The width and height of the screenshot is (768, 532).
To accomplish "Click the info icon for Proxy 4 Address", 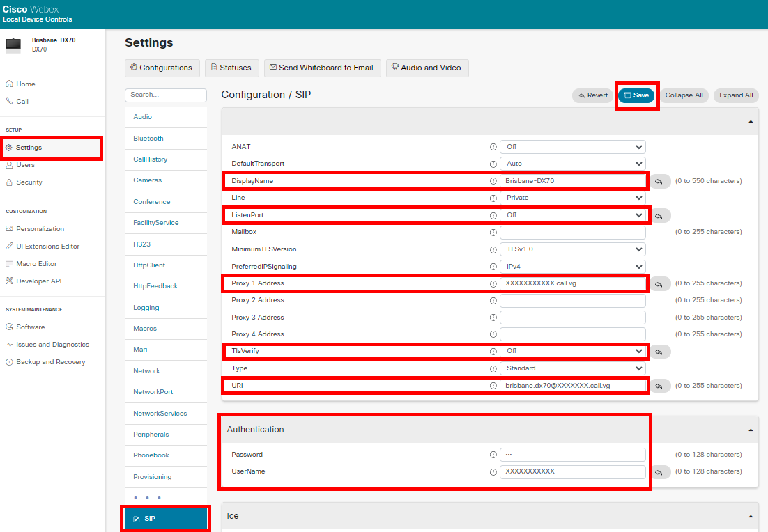I will [493, 335].
